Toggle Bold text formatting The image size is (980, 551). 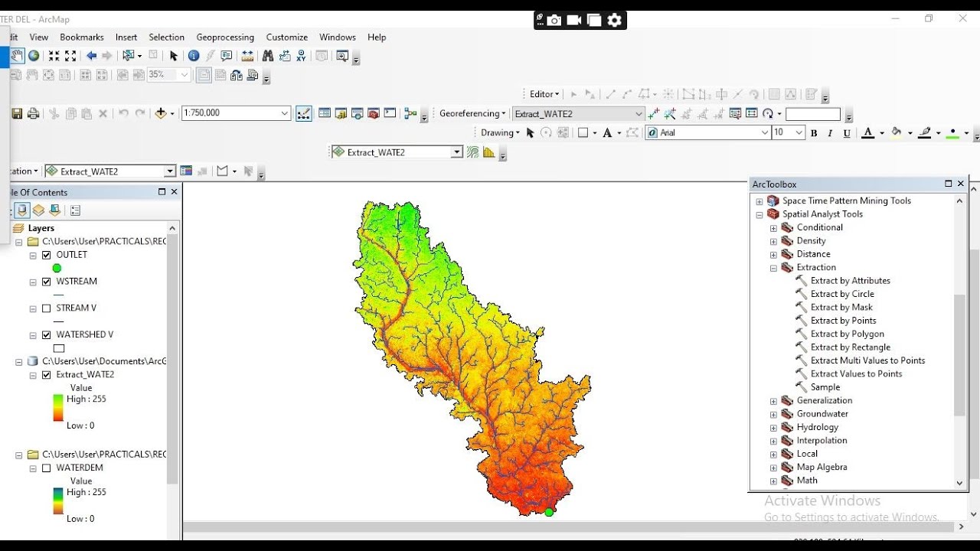pos(814,133)
